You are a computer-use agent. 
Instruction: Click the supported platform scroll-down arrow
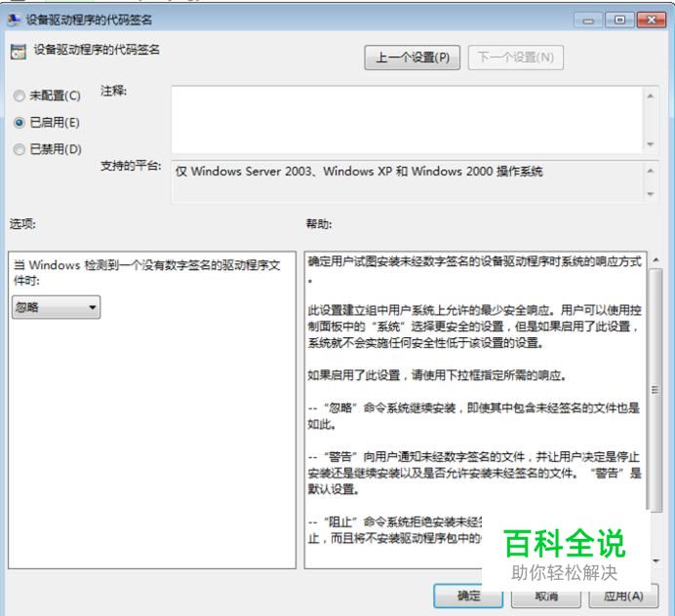pos(650,194)
